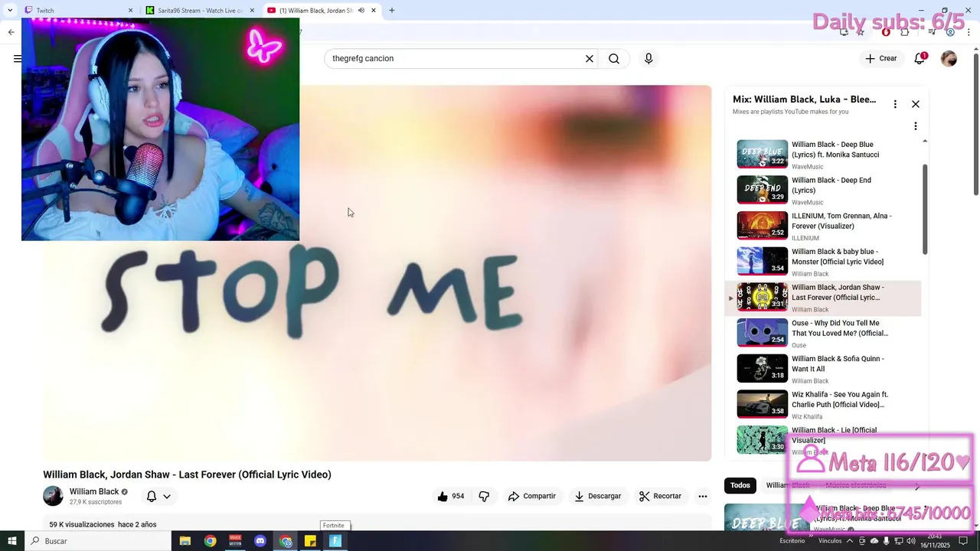This screenshot has height=551, width=980.
Task: Click the Crear create button
Action: (x=880, y=58)
